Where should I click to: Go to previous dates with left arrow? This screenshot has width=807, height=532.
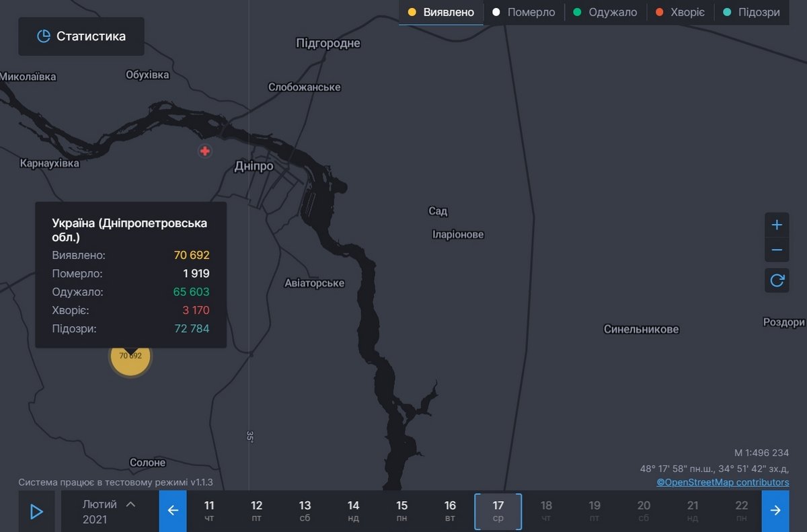[x=173, y=510]
